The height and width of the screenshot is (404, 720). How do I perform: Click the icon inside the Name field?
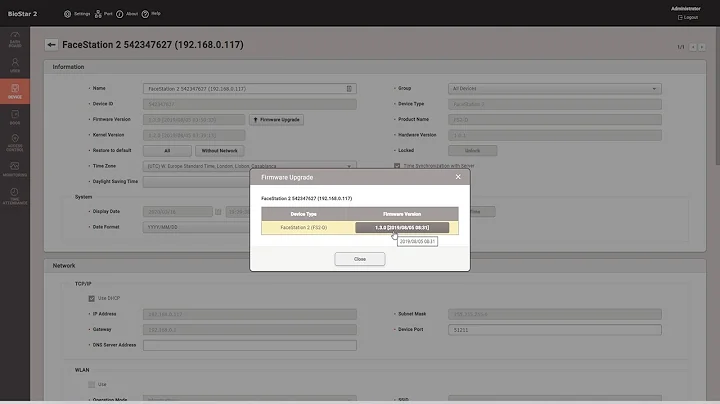coord(349,89)
